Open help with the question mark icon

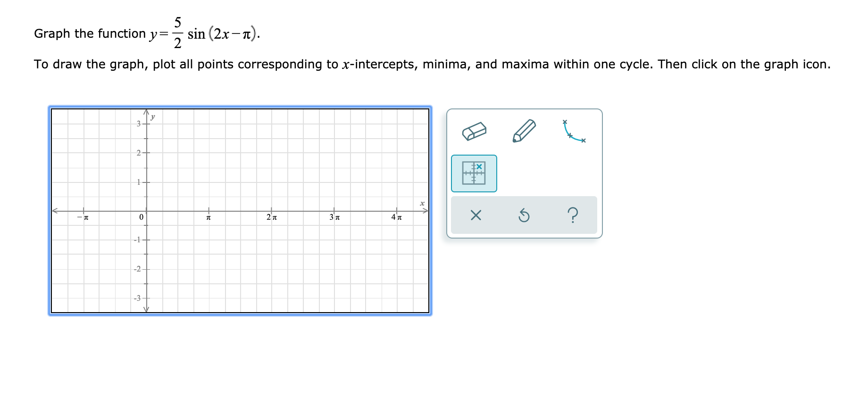coord(574,215)
